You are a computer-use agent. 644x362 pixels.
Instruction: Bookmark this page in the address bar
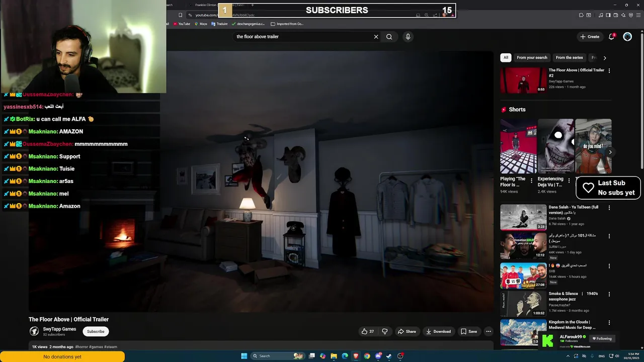click(180, 15)
